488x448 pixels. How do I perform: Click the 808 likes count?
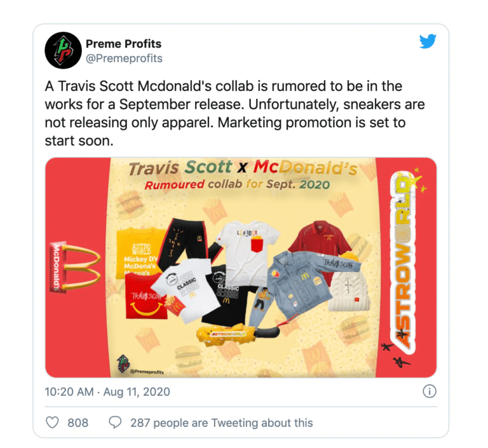point(78,423)
